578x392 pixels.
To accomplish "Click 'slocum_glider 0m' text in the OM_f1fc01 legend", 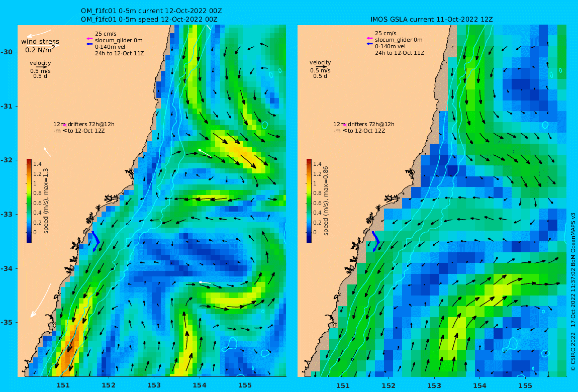I will (x=119, y=41).
